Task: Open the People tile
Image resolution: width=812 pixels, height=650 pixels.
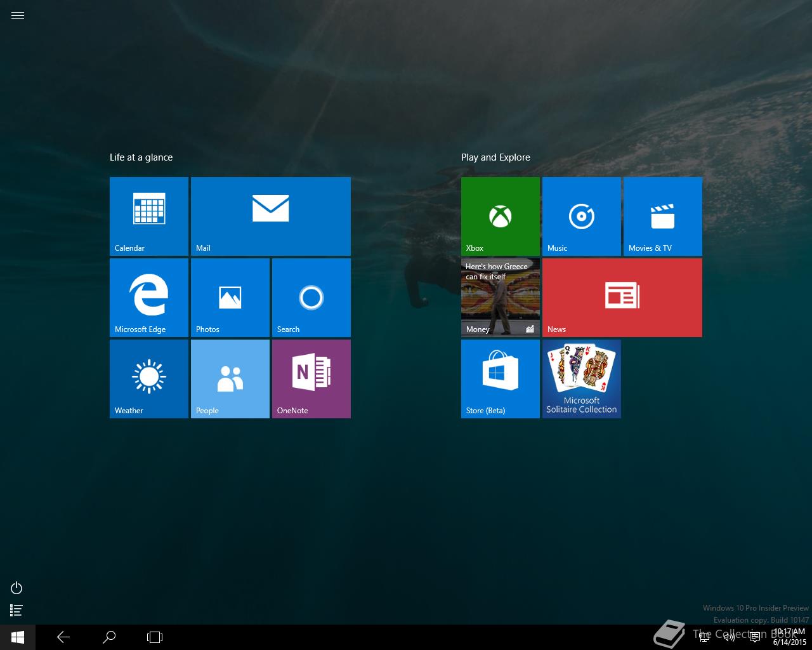Action: point(230,379)
